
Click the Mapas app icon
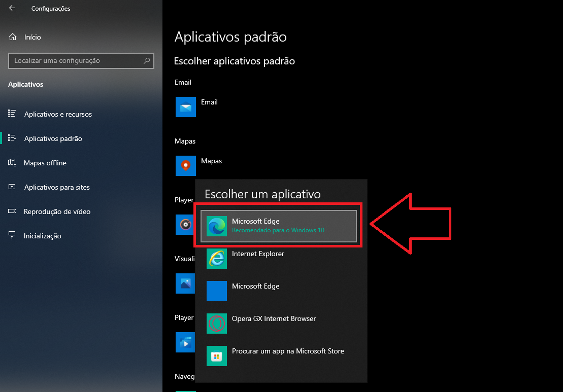click(x=185, y=166)
